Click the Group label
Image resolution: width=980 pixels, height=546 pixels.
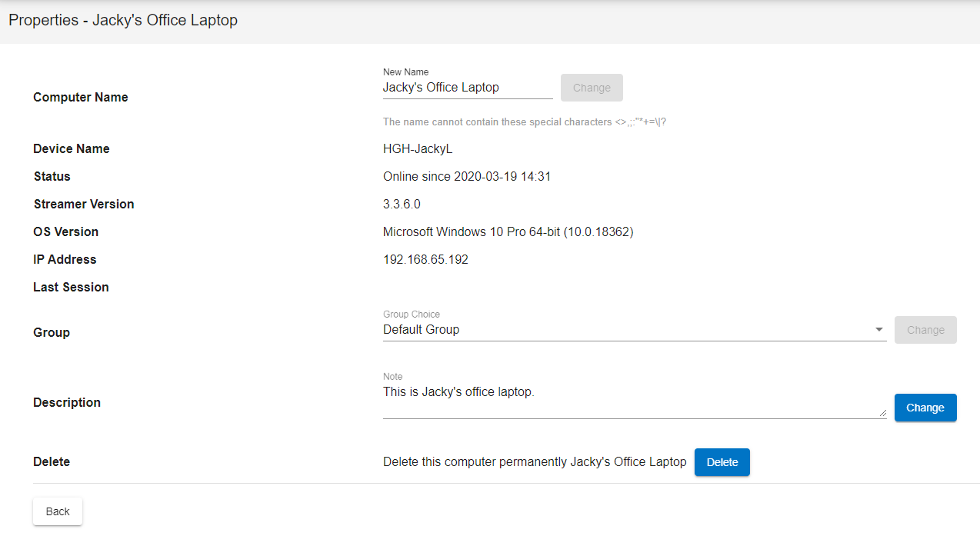click(x=52, y=332)
